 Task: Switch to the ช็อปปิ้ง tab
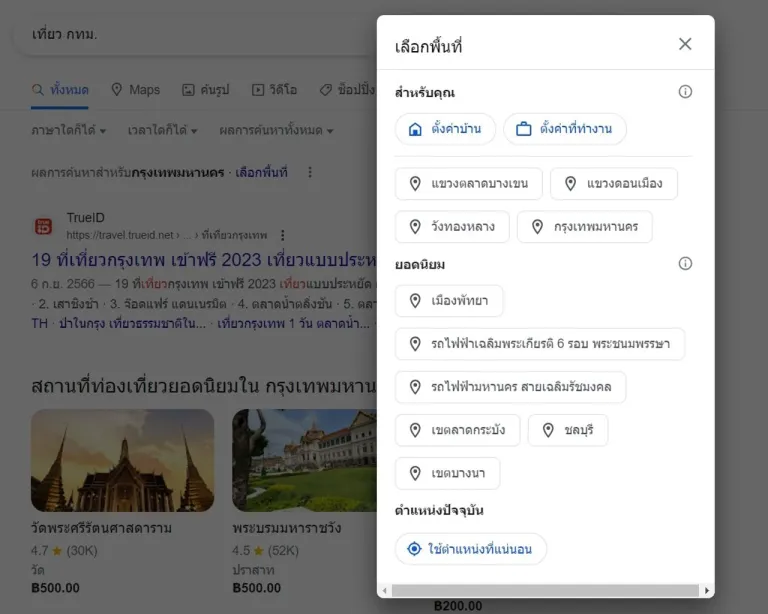pos(347,90)
